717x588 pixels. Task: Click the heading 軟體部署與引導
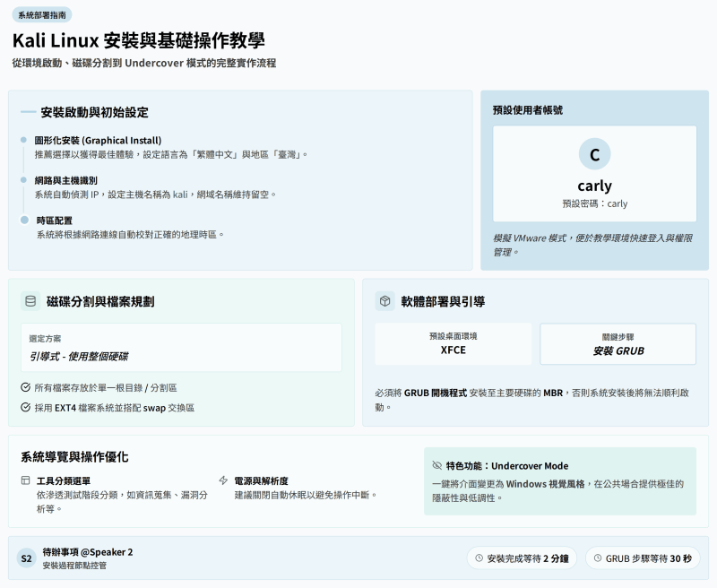click(443, 301)
